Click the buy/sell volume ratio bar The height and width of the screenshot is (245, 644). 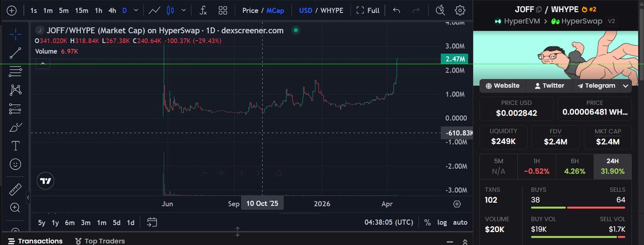578,236
